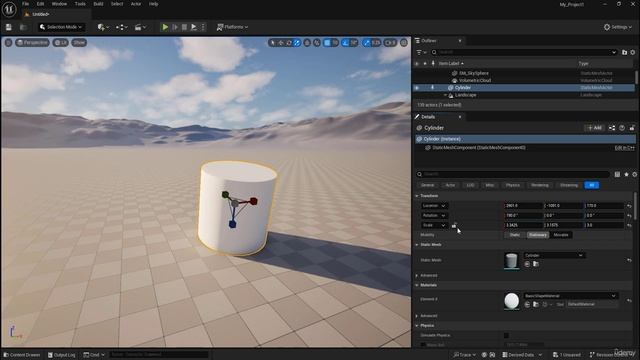Toggle rotation snapping in viewport
Viewport: 640px width, 360px height.
345,42
